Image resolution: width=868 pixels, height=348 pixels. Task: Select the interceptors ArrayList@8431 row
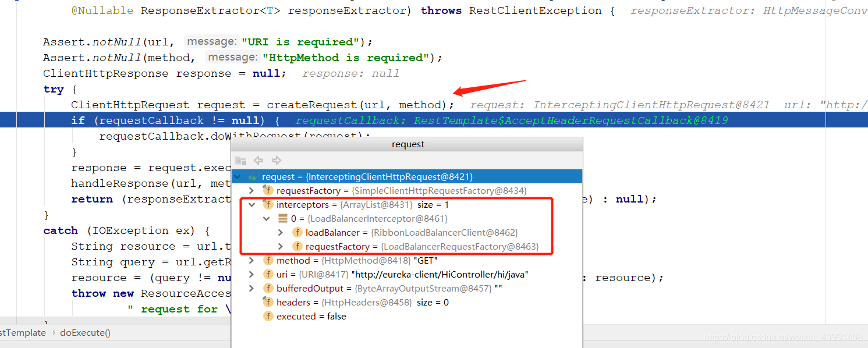pos(407,204)
